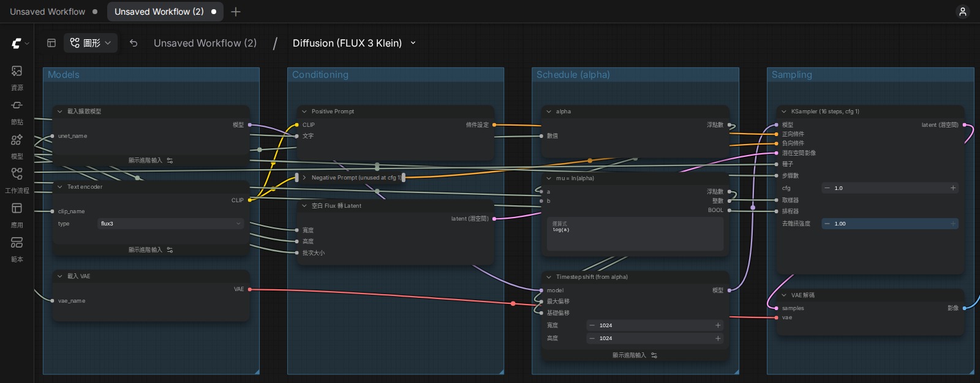Decrease cfg value with minus button

pyautogui.click(x=827, y=188)
